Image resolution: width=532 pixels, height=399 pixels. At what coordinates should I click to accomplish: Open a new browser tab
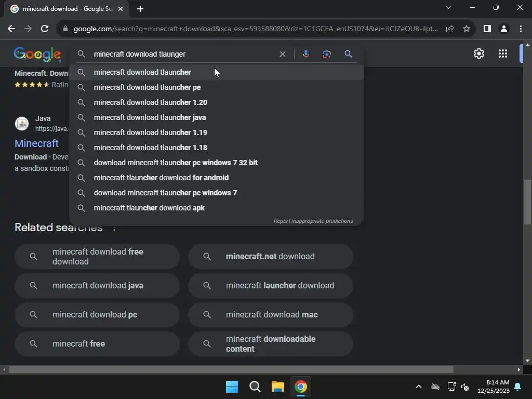click(x=140, y=9)
